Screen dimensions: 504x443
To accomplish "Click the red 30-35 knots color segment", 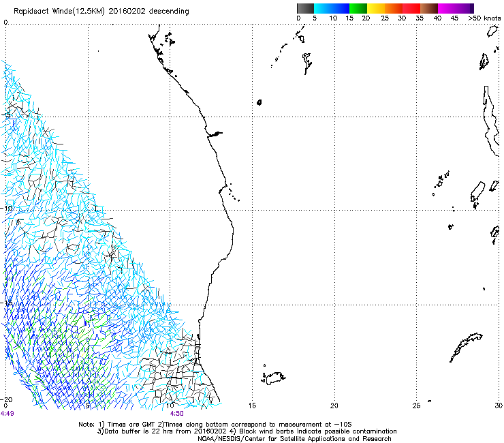I will click(411, 8).
